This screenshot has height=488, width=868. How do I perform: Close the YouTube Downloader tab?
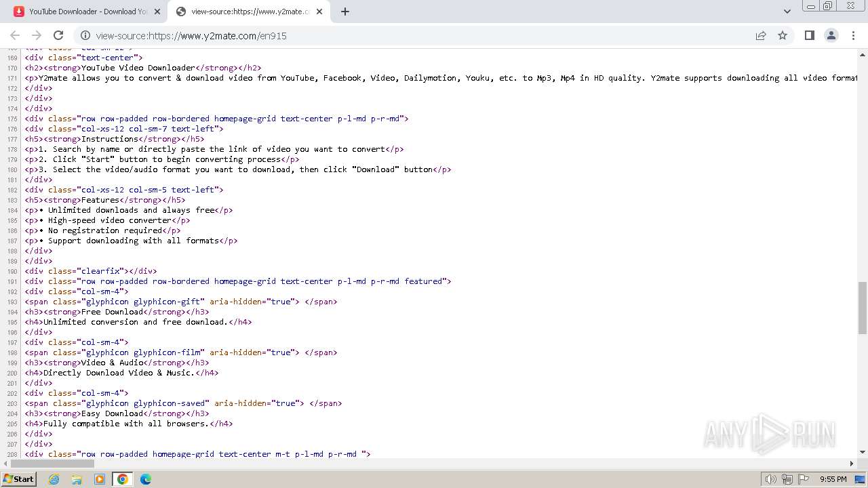click(157, 12)
